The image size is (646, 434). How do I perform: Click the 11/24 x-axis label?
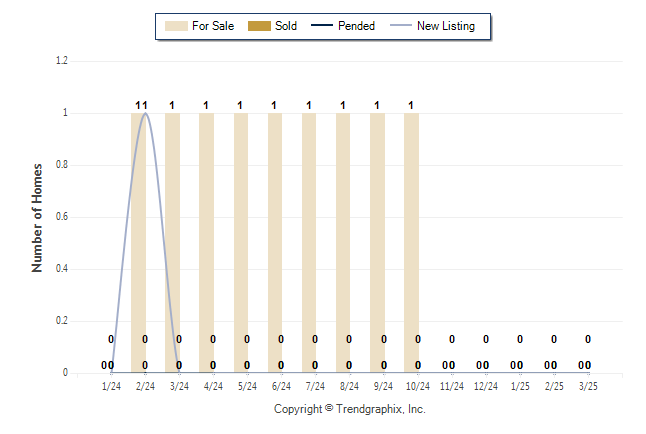click(x=452, y=386)
